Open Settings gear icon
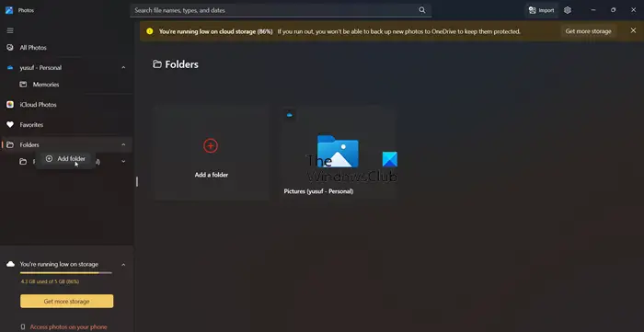Image resolution: width=644 pixels, height=332 pixels. [x=568, y=10]
